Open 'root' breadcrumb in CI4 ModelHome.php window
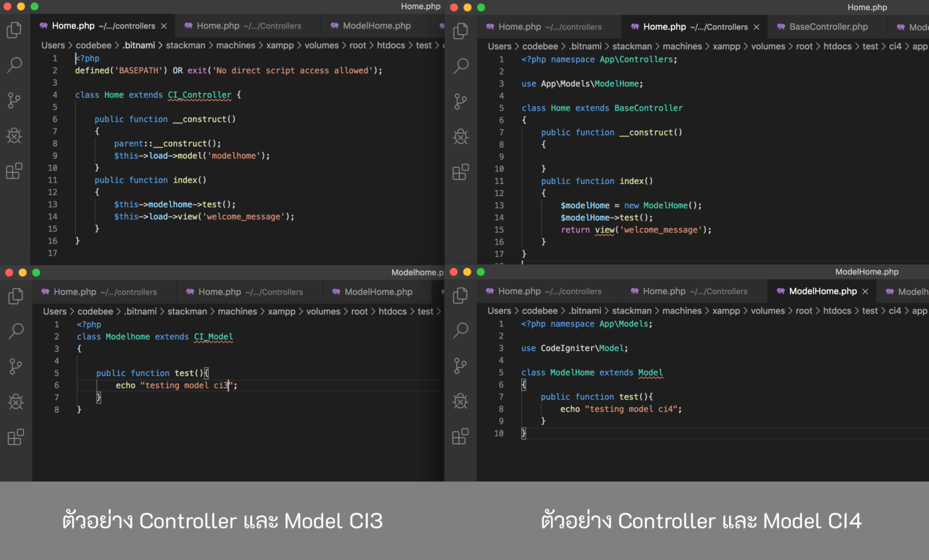The height and width of the screenshot is (560, 929). (804, 311)
